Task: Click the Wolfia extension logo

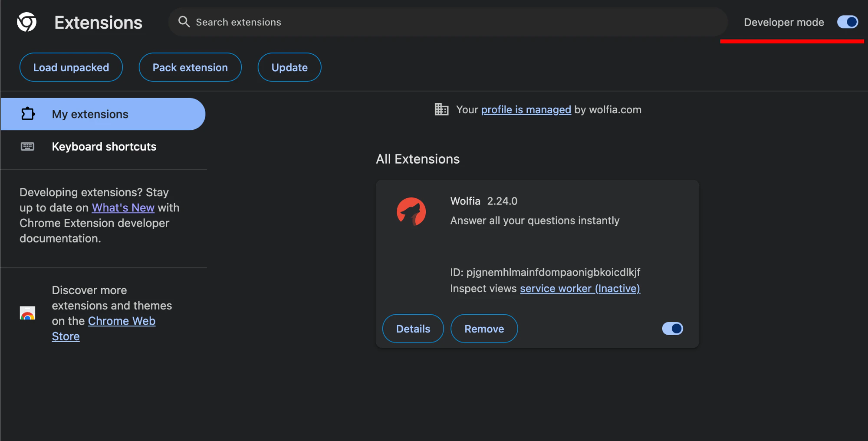Action: (411, 212)
